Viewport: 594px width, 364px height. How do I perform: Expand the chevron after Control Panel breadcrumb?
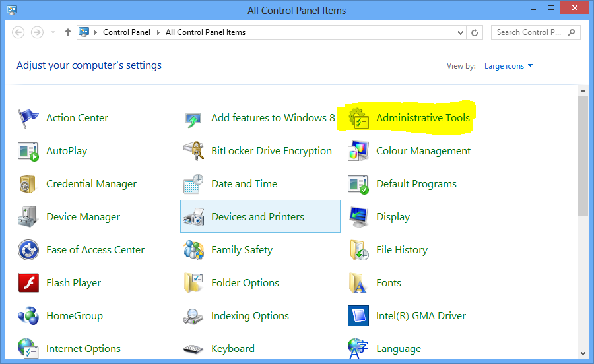pos(158,32)
